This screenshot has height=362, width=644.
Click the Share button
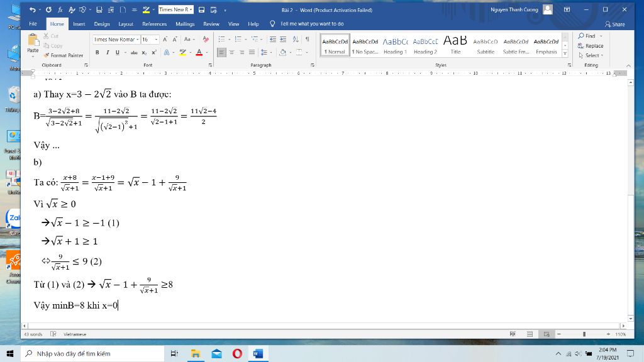click(615, 25)
